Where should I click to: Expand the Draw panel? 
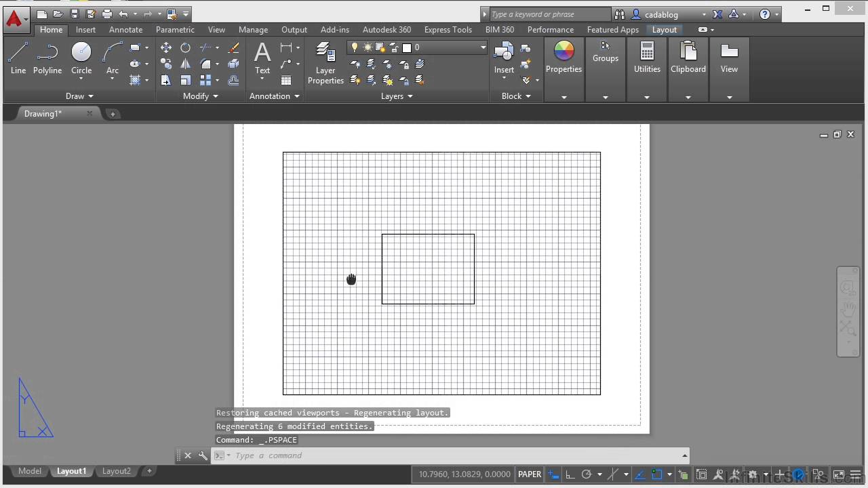point(79,96)
